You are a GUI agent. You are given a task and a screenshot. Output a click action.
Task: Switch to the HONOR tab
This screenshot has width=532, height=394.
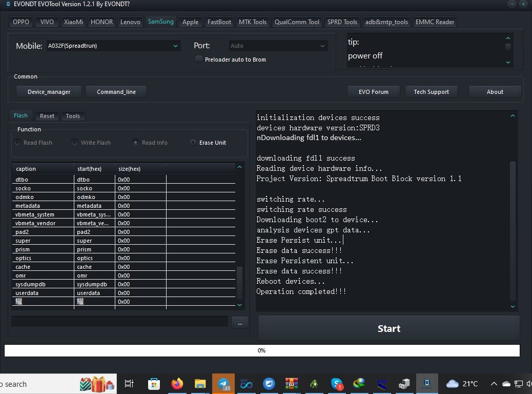[101, 22]
